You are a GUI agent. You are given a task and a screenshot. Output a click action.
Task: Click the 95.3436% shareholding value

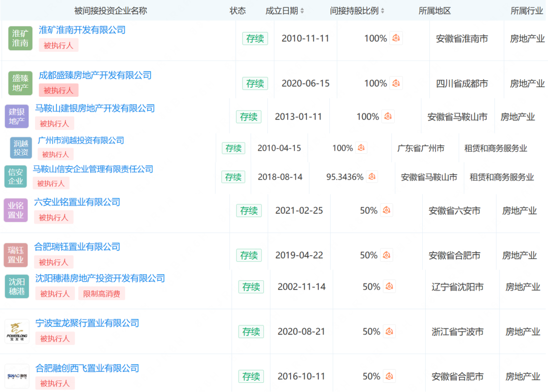345,177
